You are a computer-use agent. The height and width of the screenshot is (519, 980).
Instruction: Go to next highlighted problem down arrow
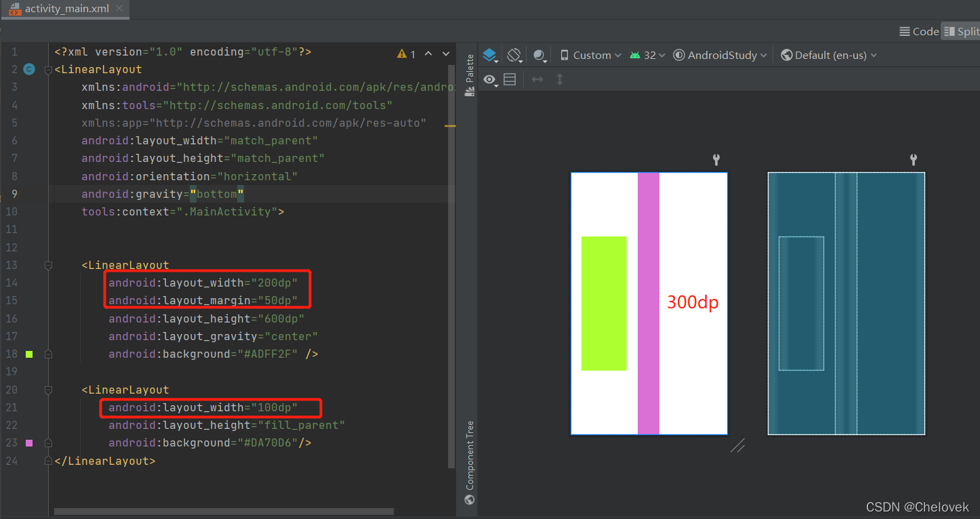(446, 54)
